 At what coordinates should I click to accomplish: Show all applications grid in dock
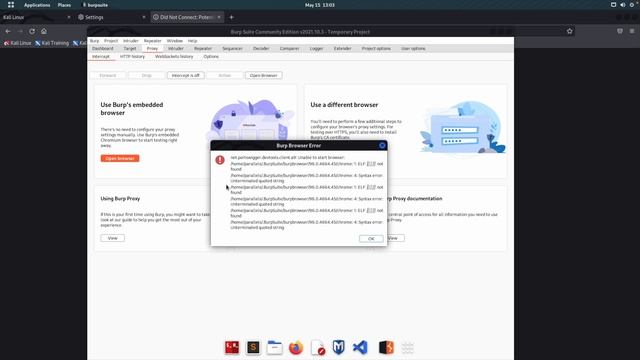(407, 347)
